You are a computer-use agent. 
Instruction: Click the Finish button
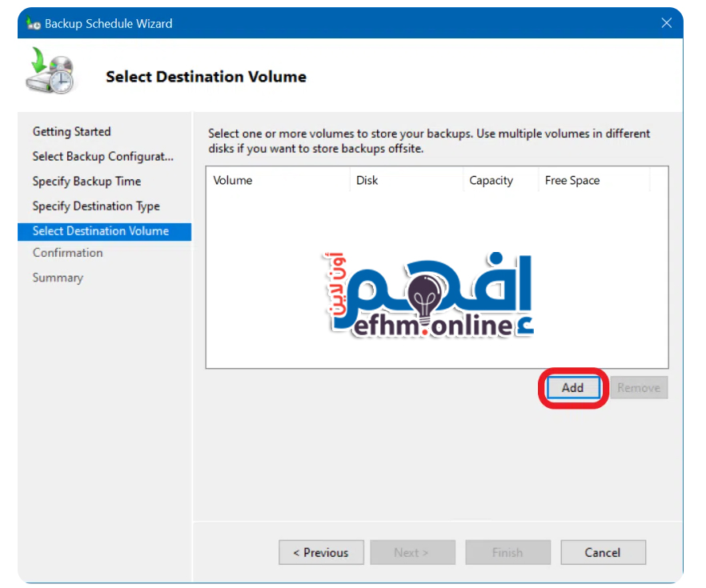click(x=507, y=553)
